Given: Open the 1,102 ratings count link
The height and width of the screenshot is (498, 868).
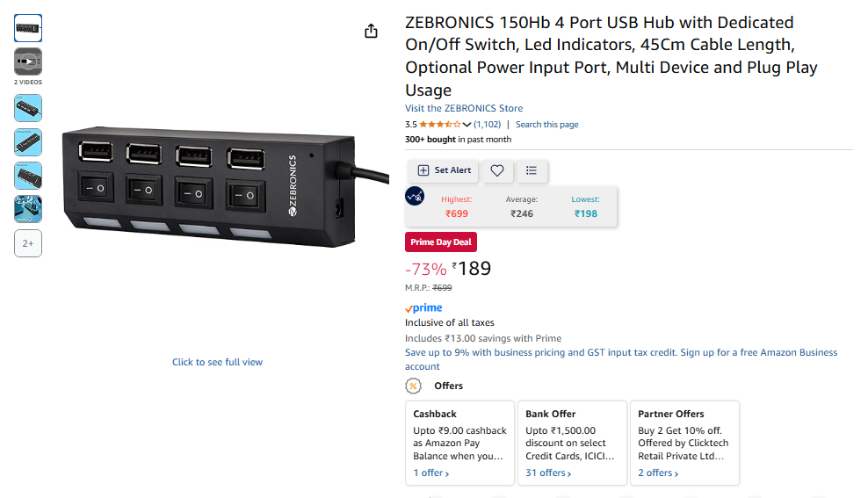Looking at the screenshot, I should (487, 125).
